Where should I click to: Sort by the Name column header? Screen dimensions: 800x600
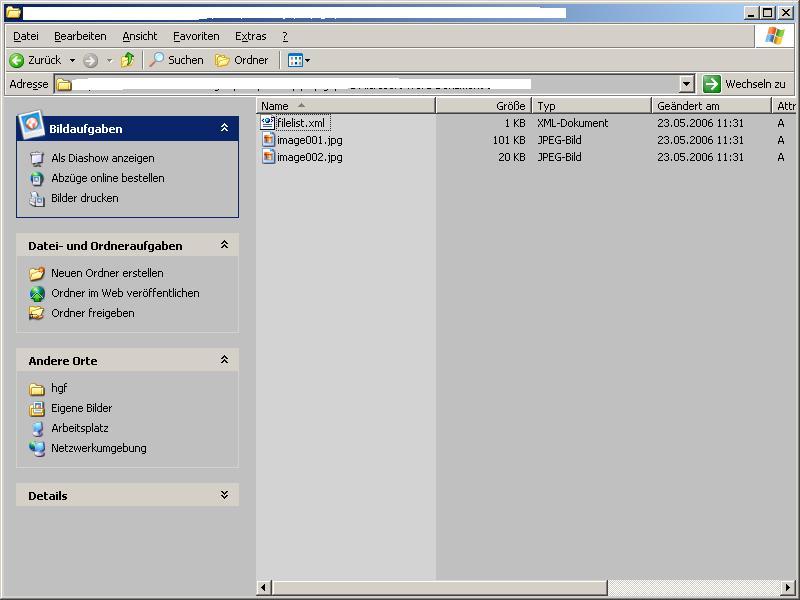pyautogui.click(x=346, y=106)
